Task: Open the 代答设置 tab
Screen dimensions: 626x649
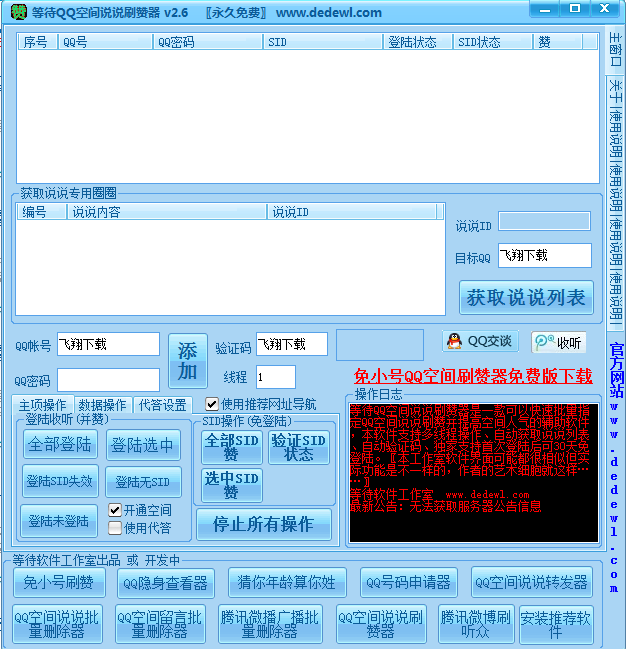Action: pos(163,405)
